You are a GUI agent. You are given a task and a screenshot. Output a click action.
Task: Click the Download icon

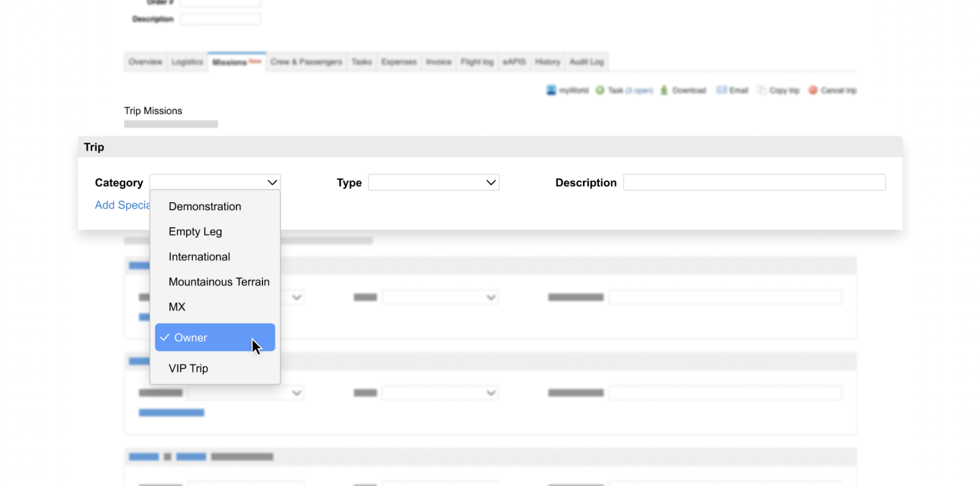(664, 90)
